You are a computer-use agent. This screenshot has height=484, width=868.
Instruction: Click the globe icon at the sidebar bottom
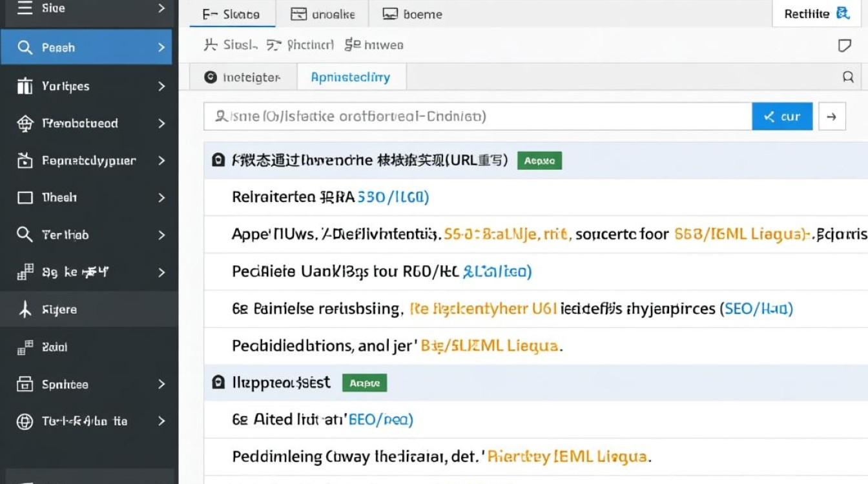25,421
